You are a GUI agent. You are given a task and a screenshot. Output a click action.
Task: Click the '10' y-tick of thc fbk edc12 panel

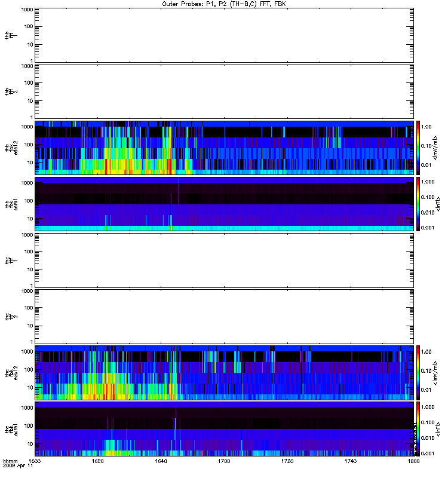pyautogui.click(x=30, y=388)
